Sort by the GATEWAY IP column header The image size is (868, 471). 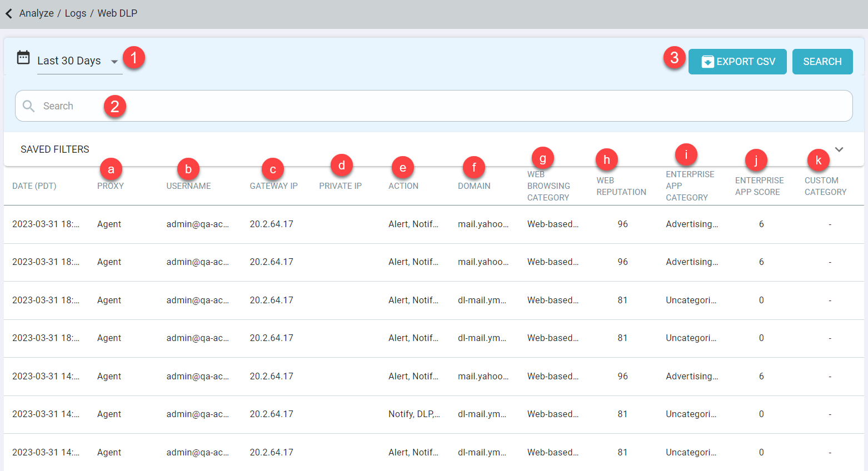point(273,186)
